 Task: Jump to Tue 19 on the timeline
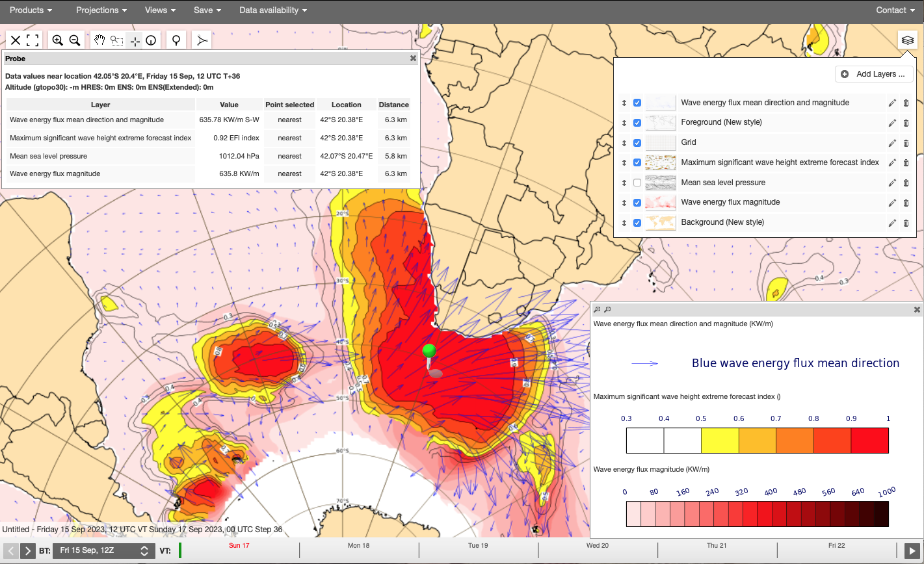[x=478, y=546]
